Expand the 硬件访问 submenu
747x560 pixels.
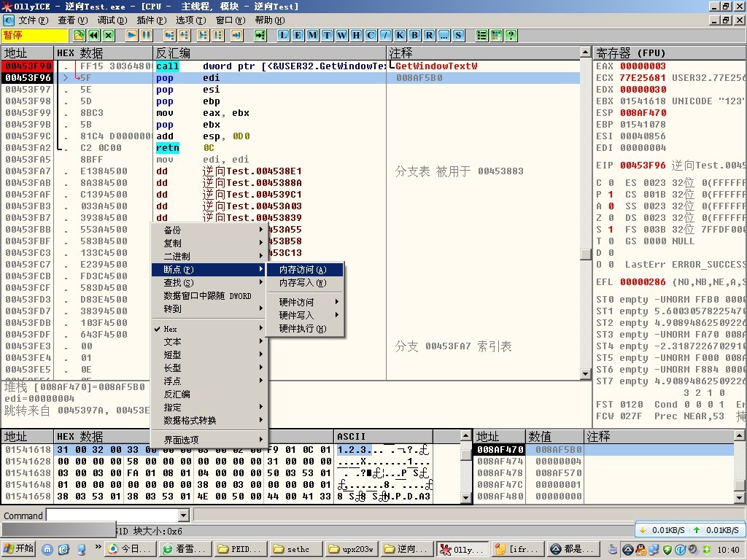(x=304, y=303)
